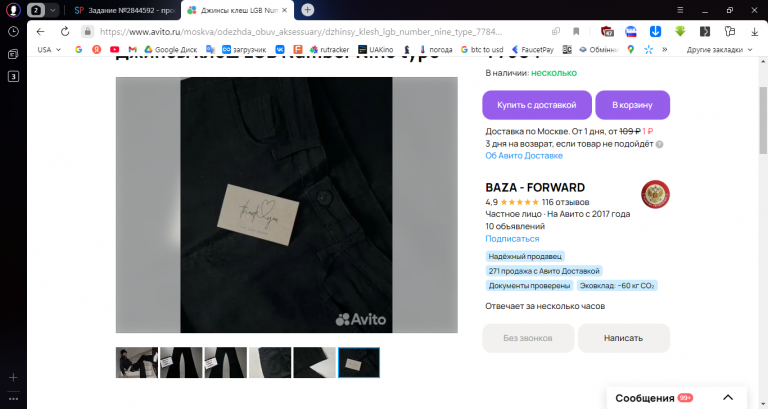Open the Об Авито Доставке link
Screen dimensions: 768x409
[x=524, y=156]
